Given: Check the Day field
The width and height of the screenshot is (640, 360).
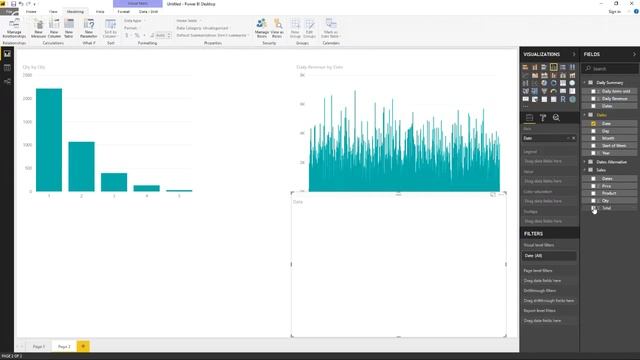Looking at the screenshot, I should [x=593, y=131].
